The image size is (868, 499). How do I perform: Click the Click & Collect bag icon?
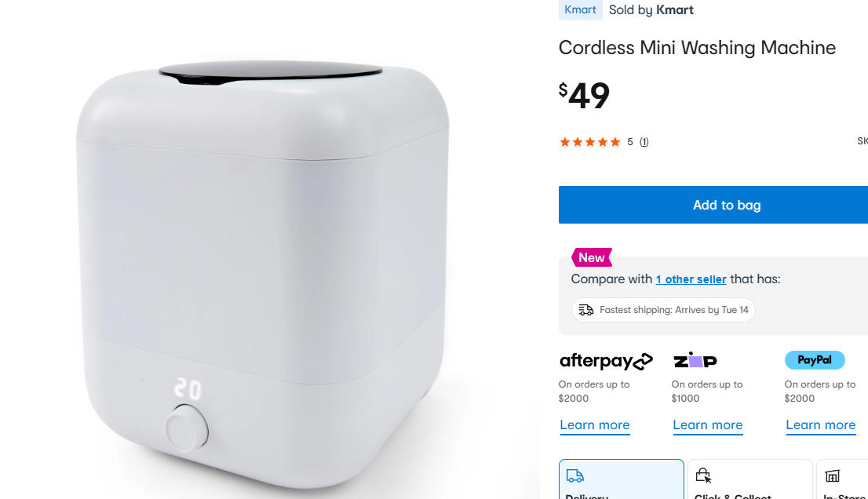point(703,475)
